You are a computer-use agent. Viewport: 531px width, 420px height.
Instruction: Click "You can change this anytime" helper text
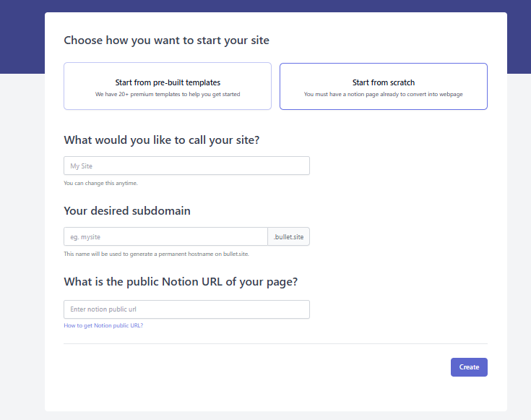coord(100,183)
